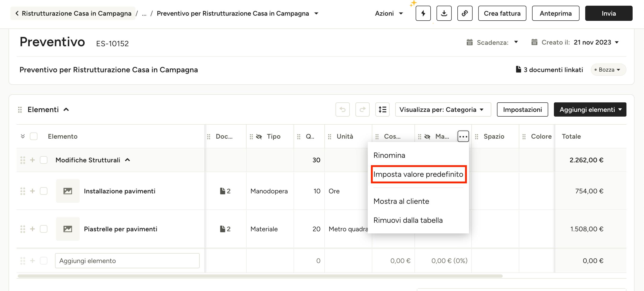Open three-dots menu on Ma... column
This screenshot has height=291, width=644.
coord(463,136)
